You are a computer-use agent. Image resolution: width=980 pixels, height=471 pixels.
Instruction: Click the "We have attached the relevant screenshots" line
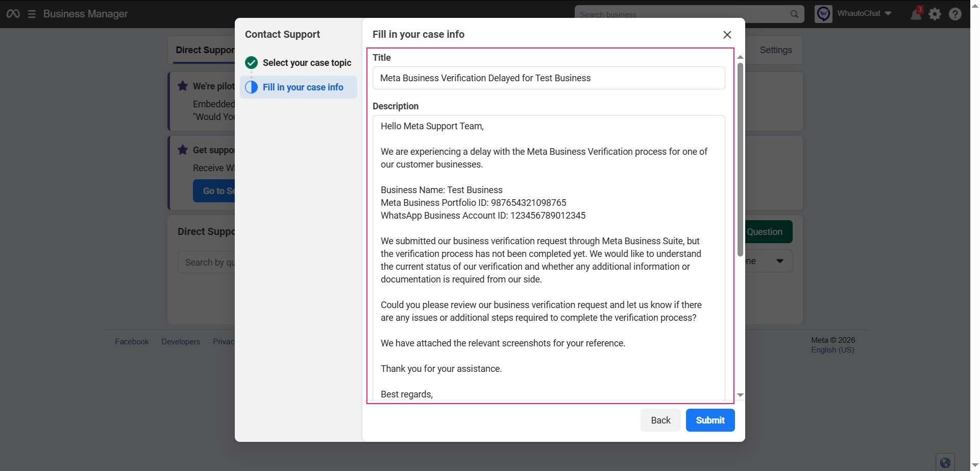tap(503, 343)
